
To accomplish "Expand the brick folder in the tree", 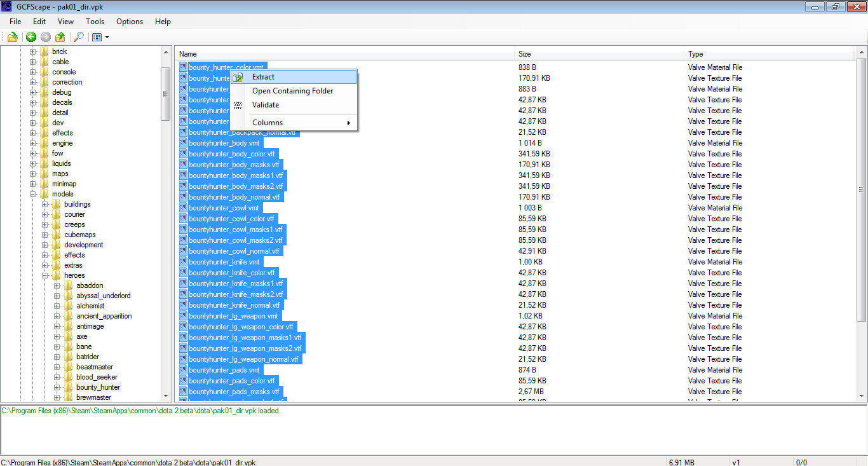I will coord(33,51).
